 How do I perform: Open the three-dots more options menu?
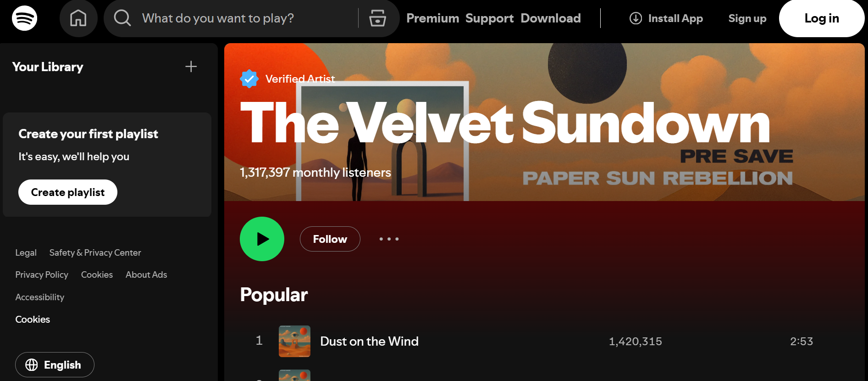click(389, 239)
